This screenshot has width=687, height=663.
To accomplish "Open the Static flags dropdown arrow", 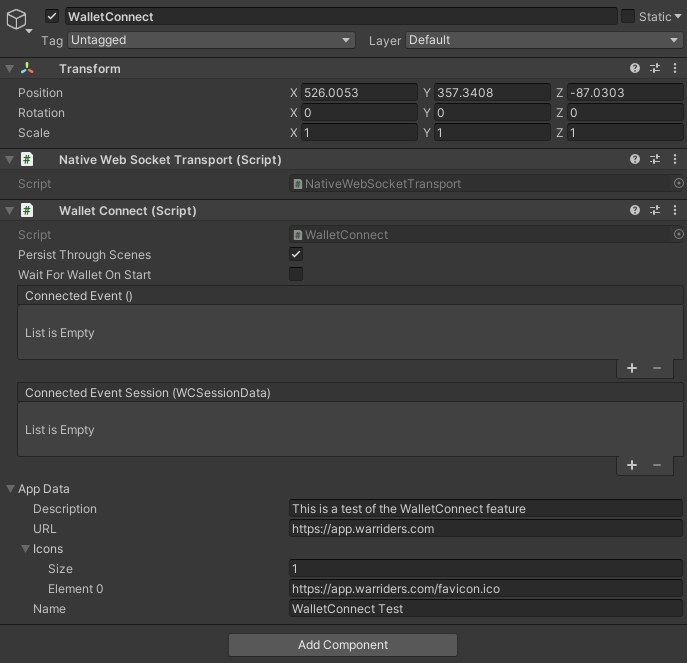I will (678, 16).
